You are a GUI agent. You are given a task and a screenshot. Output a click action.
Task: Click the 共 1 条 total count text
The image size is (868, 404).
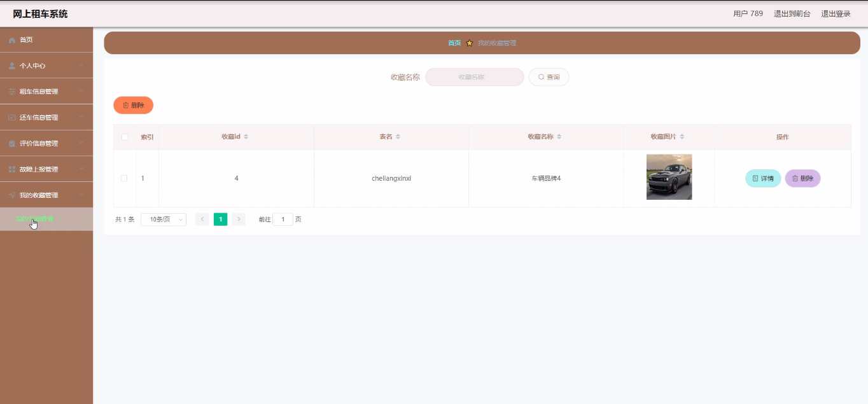pyautogui.click(x=125, y=219)
